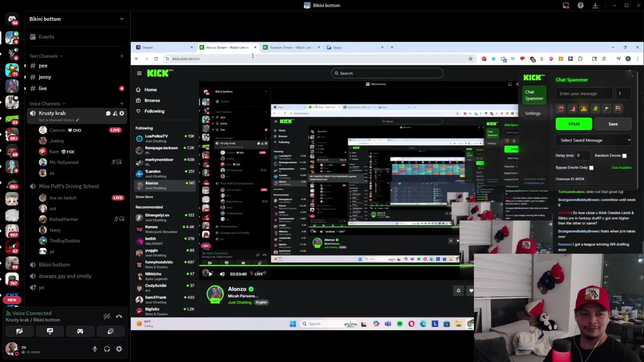Invite people to Krusty krab channel
Image resolution: width=644 pixels, height=362 pixels.
tap(115, 114)
